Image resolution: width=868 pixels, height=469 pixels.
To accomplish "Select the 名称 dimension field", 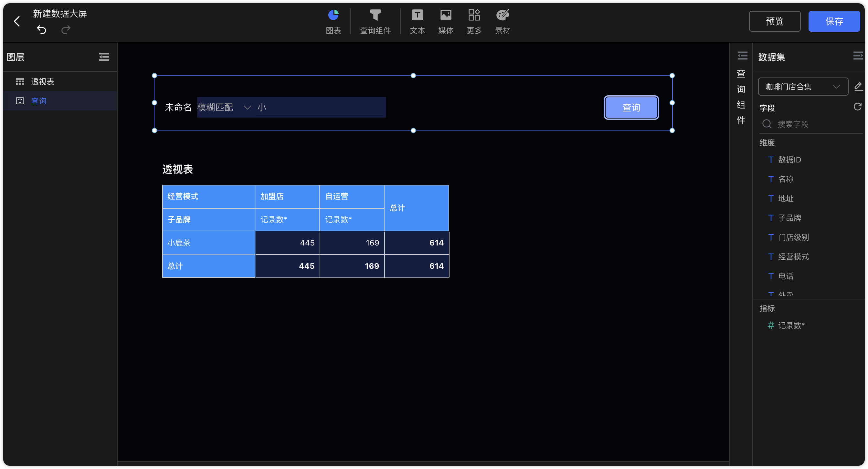I will [x=786, y=179].
